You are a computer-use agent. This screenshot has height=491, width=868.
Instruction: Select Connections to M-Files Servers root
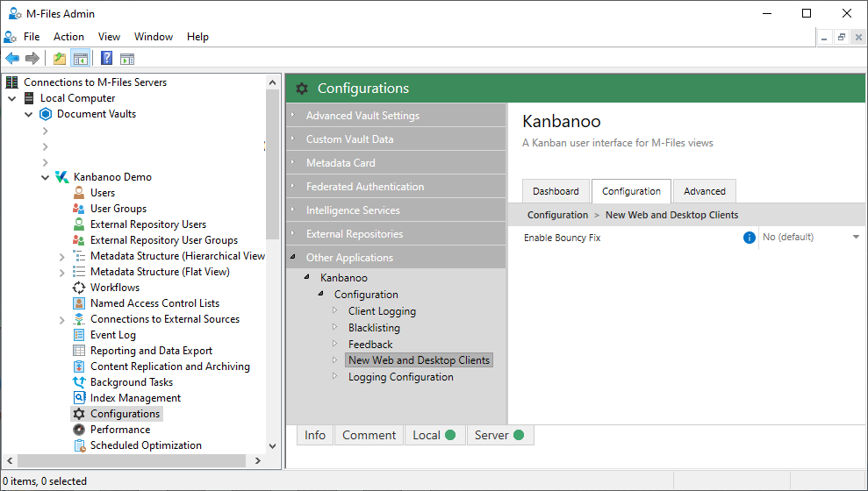click(95, 82)
